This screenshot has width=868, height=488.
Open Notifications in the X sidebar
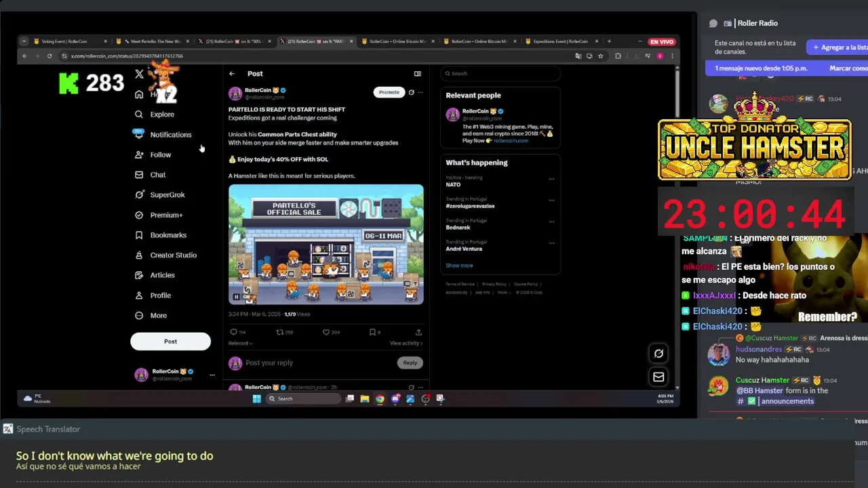[x=163, y=135]
